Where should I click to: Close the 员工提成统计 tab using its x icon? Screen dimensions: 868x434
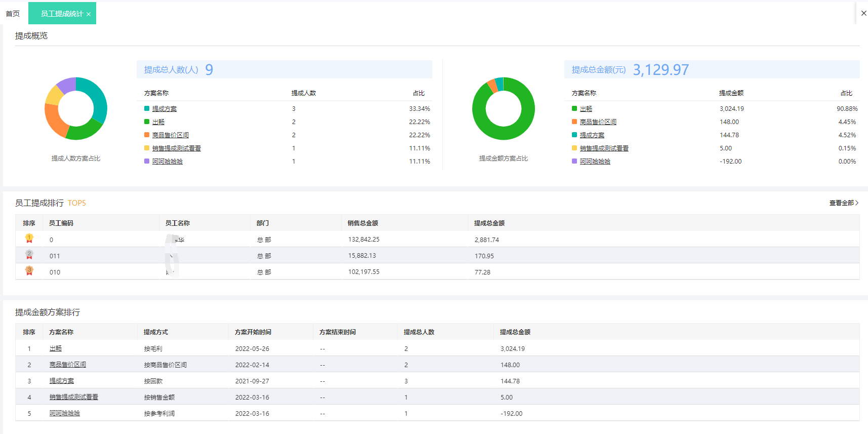click(x=89, y=14)
